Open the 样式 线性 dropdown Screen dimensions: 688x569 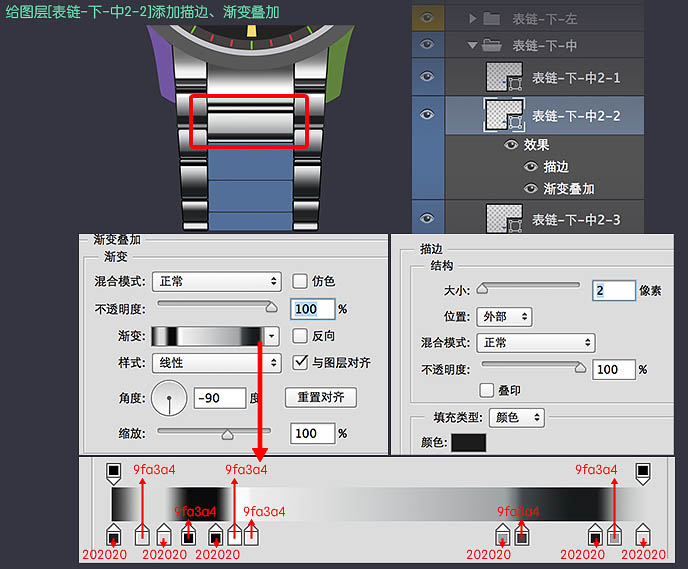pyautogui.click(x=215, y=362)
